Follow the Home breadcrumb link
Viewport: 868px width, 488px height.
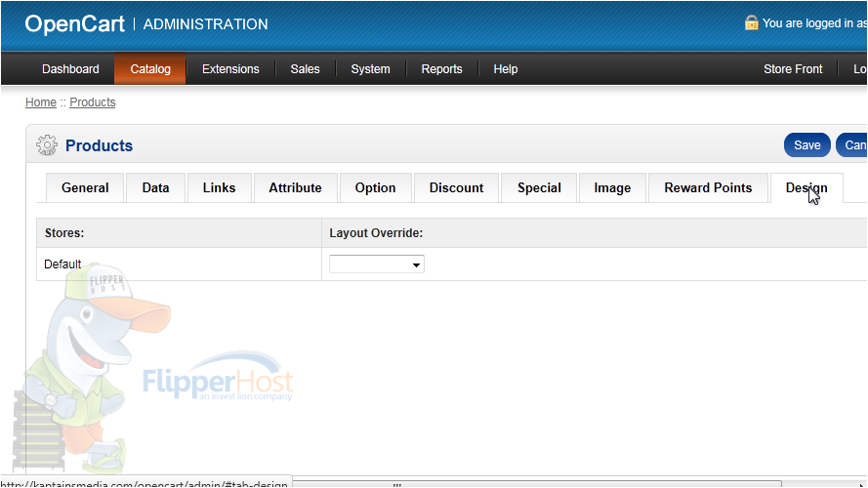point(41,102)
